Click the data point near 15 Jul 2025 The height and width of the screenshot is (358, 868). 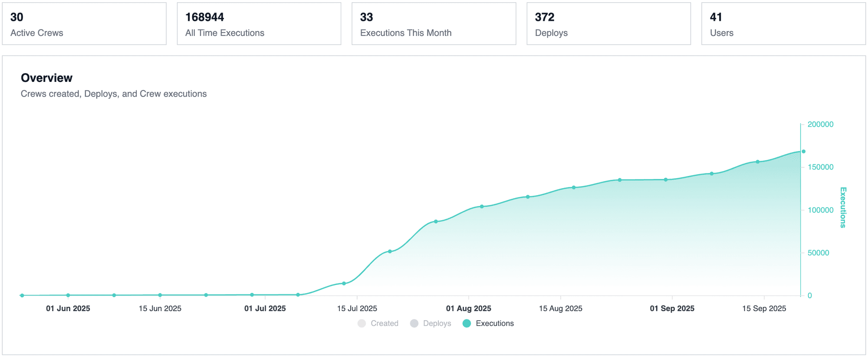[x=344, y=283]
